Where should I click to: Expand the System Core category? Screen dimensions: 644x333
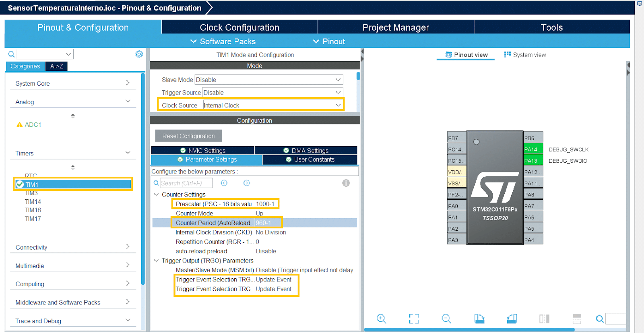coord(72,83)
